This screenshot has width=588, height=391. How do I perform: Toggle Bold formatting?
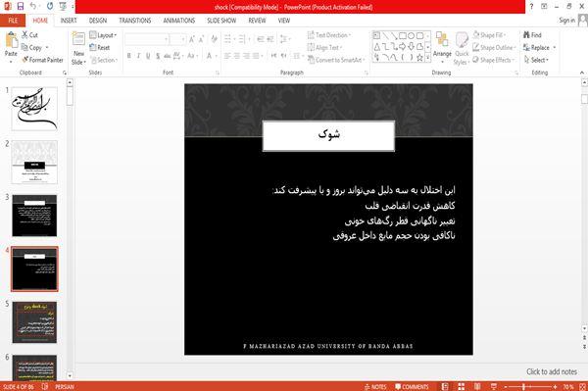click(129, 56)
